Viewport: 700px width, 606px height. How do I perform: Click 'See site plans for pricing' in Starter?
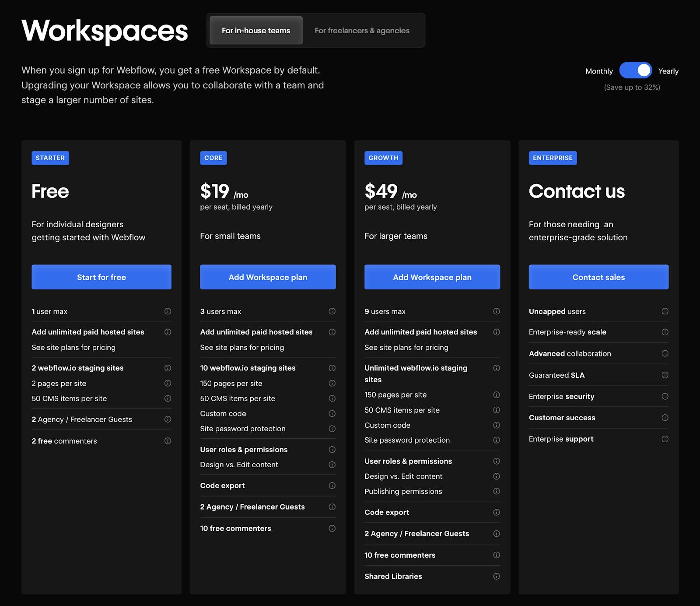point(73,347)
